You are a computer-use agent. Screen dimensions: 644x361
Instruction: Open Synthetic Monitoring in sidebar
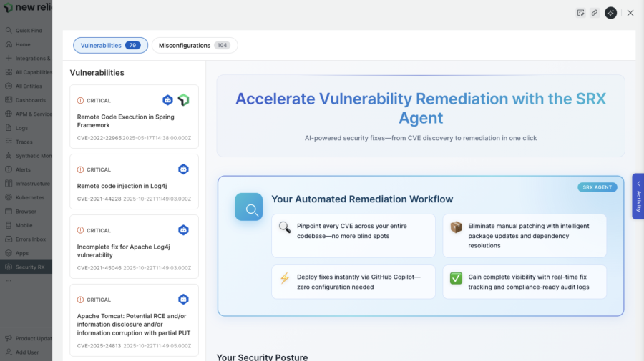coord(26,156)
